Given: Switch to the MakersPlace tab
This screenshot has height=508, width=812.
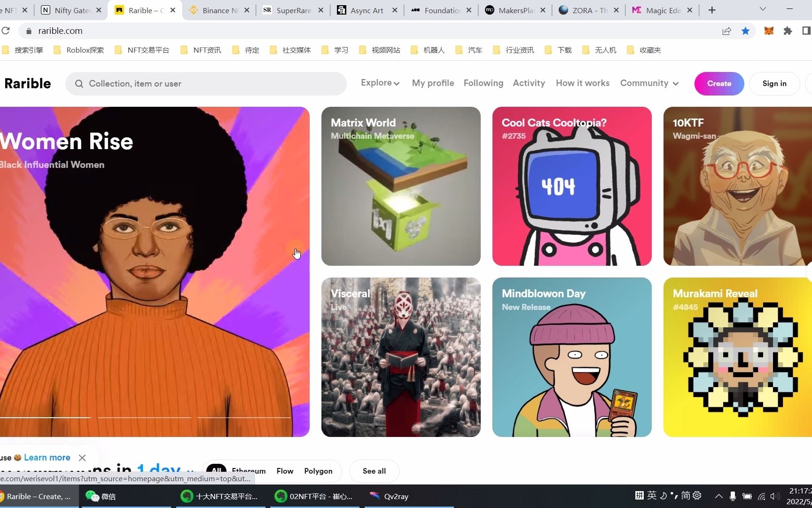Looking at the screenshot, I should tap(515, 10).
